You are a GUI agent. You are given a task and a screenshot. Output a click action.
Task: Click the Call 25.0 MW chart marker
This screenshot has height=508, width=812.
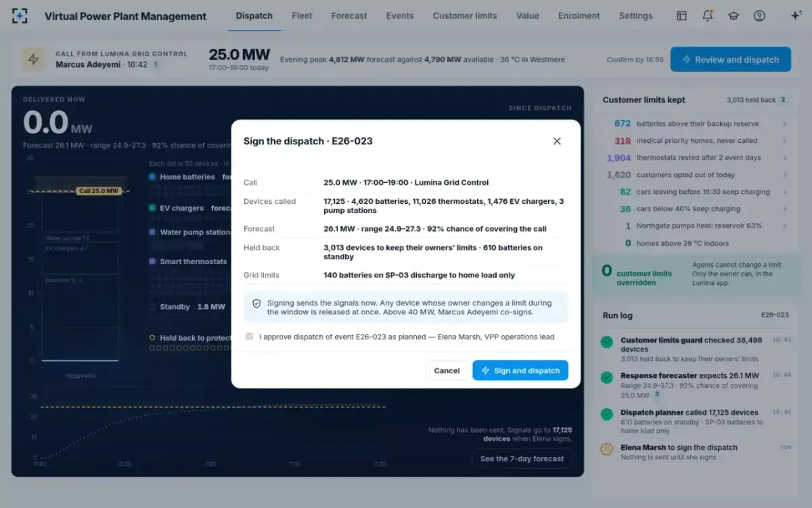click(x=99, y=191)
